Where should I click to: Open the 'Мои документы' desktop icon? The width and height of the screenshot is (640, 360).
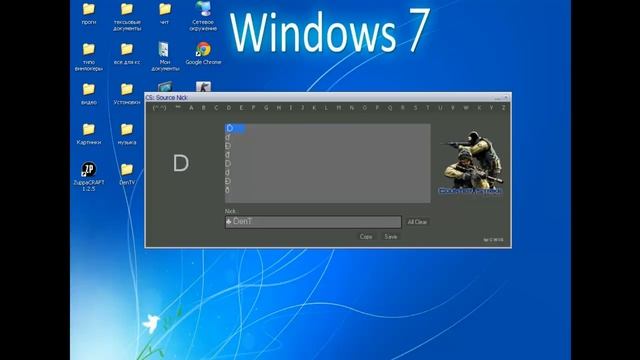pyautogui.click(x=164, y=57)
